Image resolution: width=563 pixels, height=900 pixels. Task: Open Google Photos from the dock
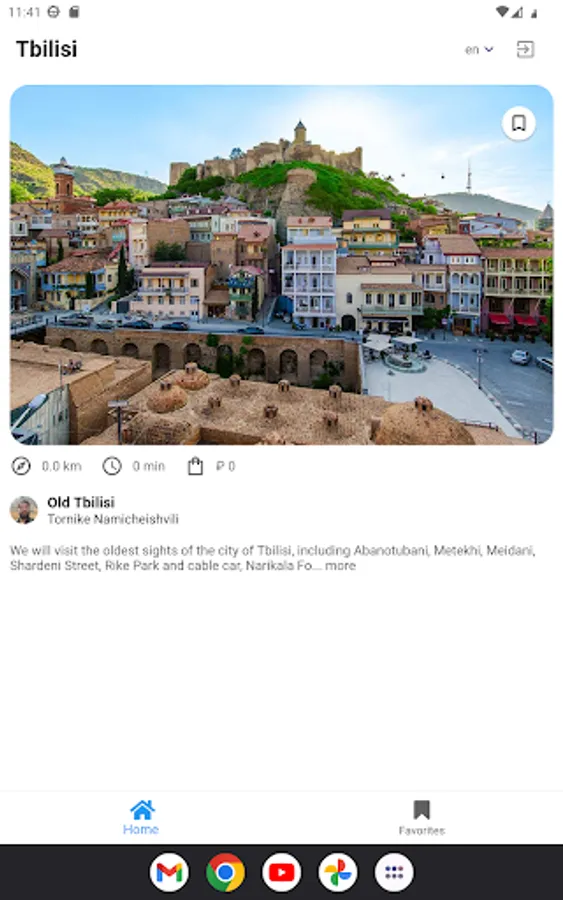pyautogui.click(x=337, y=872)
